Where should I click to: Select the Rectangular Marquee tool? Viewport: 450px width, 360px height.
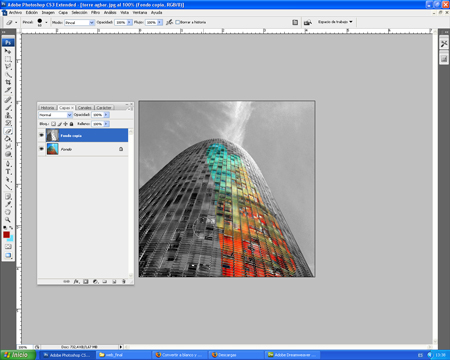(8, 59)
